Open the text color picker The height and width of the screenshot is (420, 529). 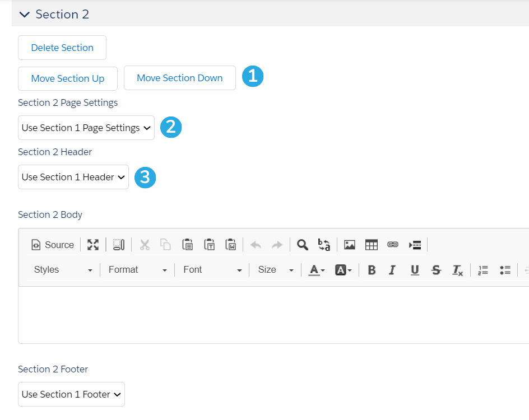(x=317, y=270)
